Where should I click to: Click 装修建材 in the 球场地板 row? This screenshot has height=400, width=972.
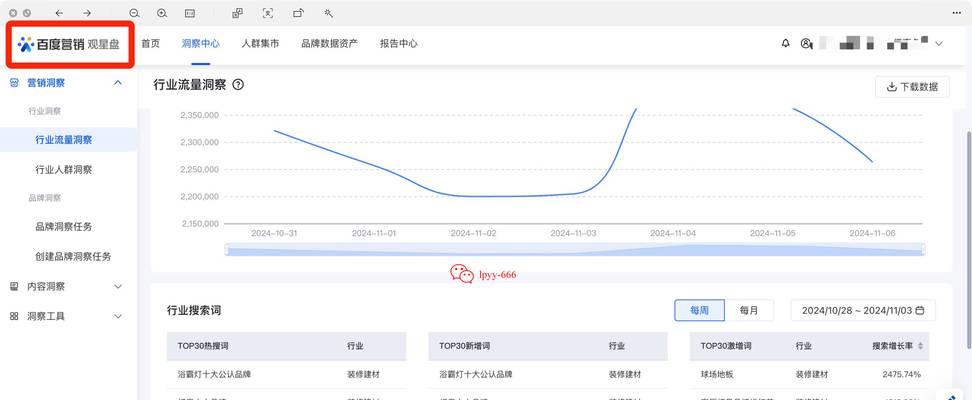point(811,375)
